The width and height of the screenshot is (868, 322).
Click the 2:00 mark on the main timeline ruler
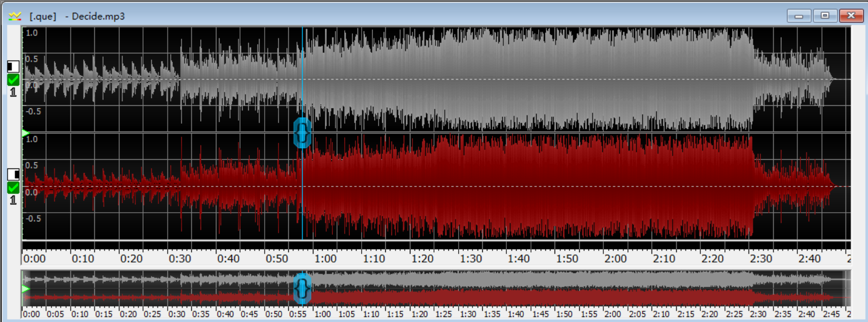(616, 259)
